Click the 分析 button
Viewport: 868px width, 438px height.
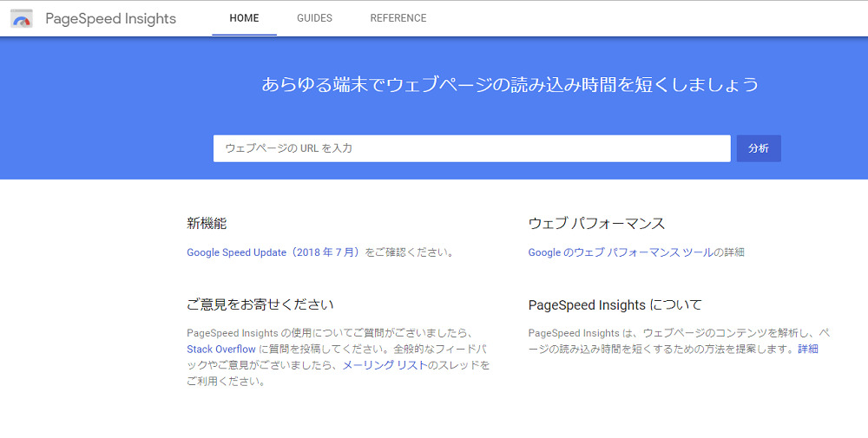[759, 148]
